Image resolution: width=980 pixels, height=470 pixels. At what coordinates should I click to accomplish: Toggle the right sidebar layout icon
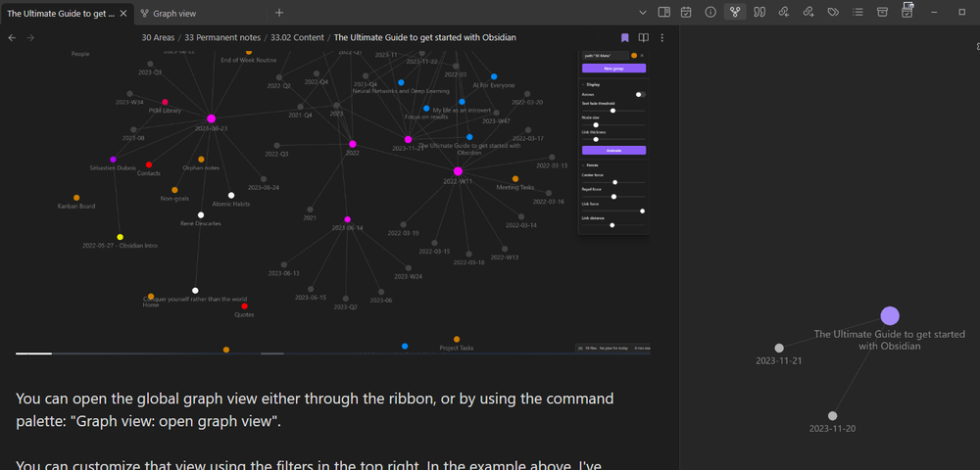(663, 13)
